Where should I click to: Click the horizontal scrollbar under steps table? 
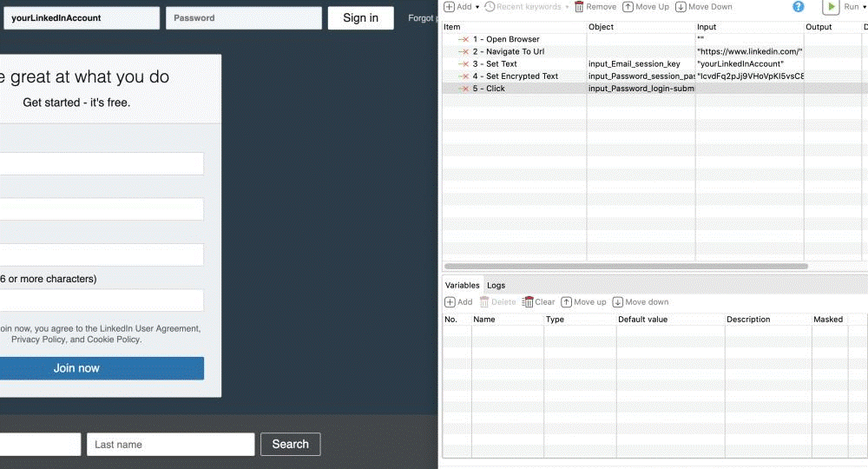626,267
